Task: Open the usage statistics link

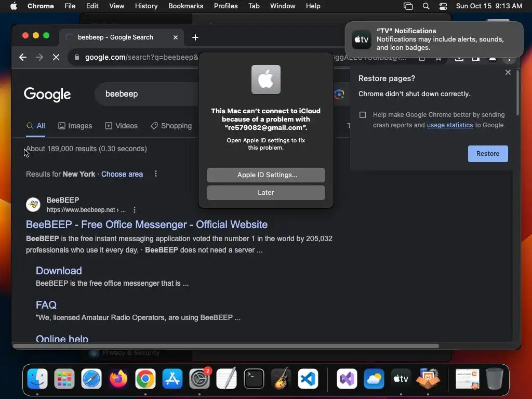Action: point(449,125)
